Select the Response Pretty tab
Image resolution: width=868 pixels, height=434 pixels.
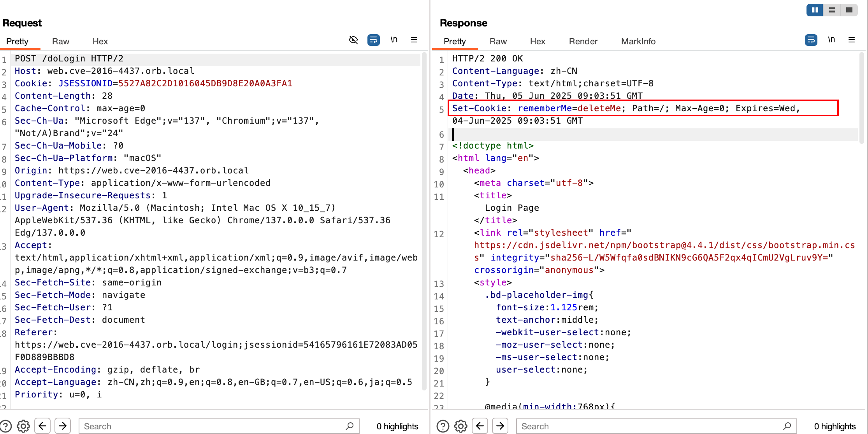(455, 41)
